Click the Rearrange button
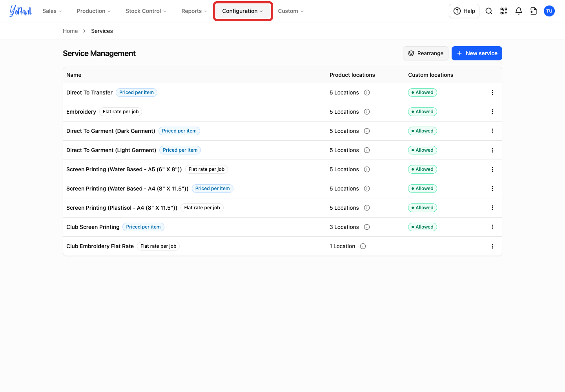565x392 pixels. [x=426, y=53]
